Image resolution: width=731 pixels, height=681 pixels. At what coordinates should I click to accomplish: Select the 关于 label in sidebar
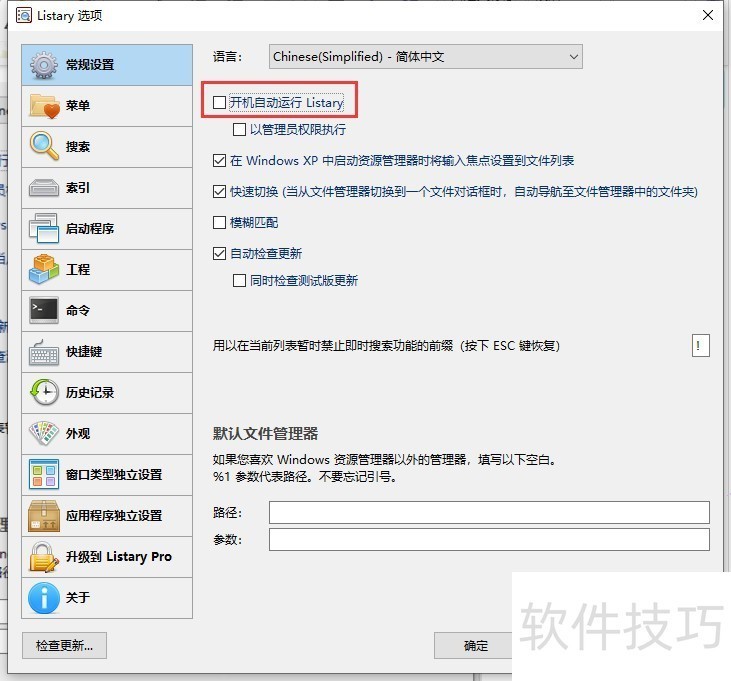78,598
